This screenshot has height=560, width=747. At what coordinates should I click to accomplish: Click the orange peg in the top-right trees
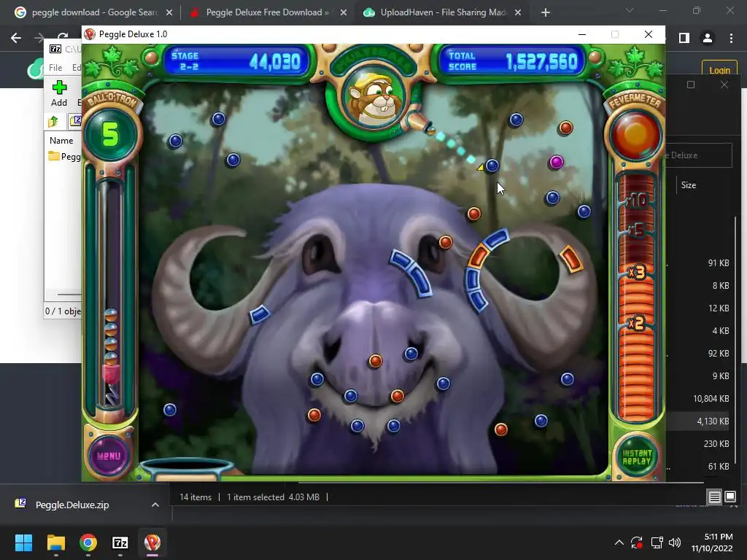pyautogui.click(x=565, y=128)
